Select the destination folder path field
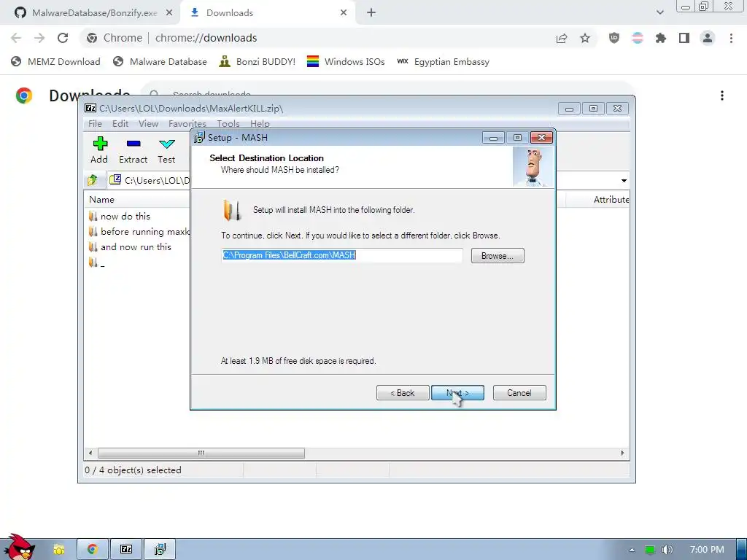Viewport: 747px width, 560px height. [x=341, y=255]
